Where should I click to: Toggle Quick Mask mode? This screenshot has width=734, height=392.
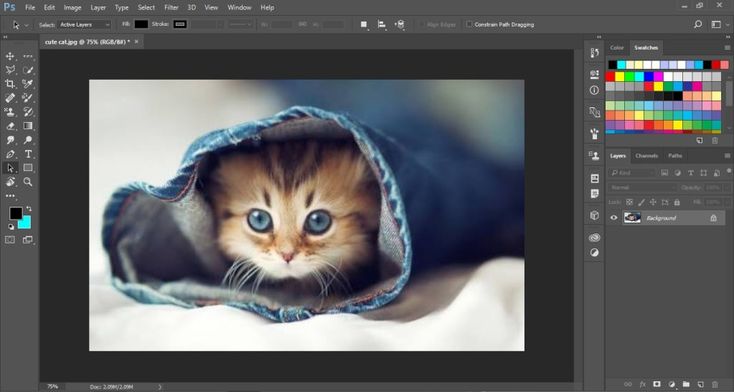click(10, 240)
